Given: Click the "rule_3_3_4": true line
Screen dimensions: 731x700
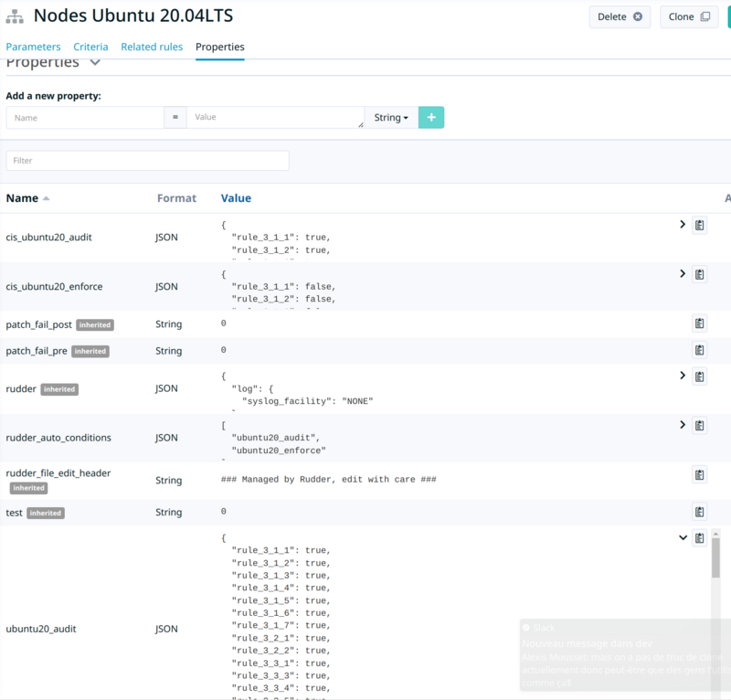Looking at the screenshot, I should coord(281,688).
